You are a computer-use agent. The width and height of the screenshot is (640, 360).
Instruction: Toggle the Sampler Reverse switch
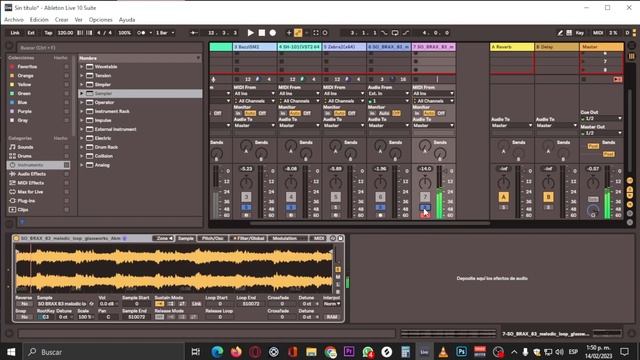[24, 304]
